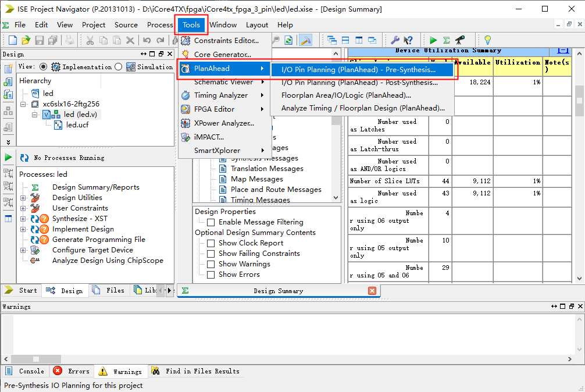Open the Errors tab in bottom panel
The height and width of the screenshot is (392, 585).
tap(72, 371)
